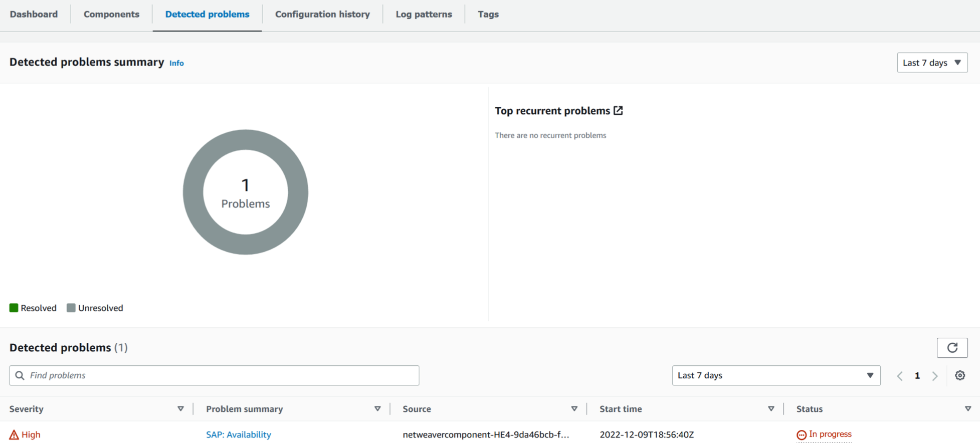The width and height of the screenshot is (980, 447).
Task: Open Top recurrent problems external link icon
Action: (x=618, y=111)
